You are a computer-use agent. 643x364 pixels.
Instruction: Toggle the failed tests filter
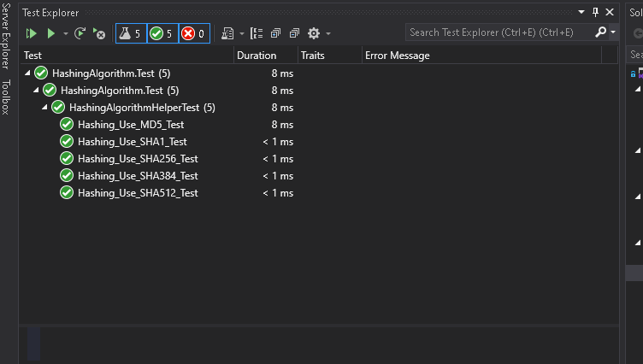(x=193, y=33)
